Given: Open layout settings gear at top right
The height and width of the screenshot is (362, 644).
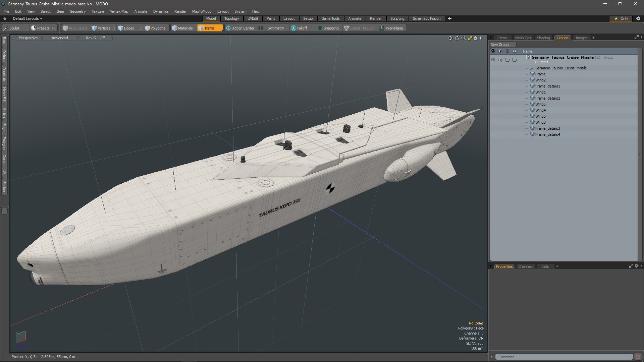Looking at the screenshot, I should pyautogui.click(x=638, y=18).
